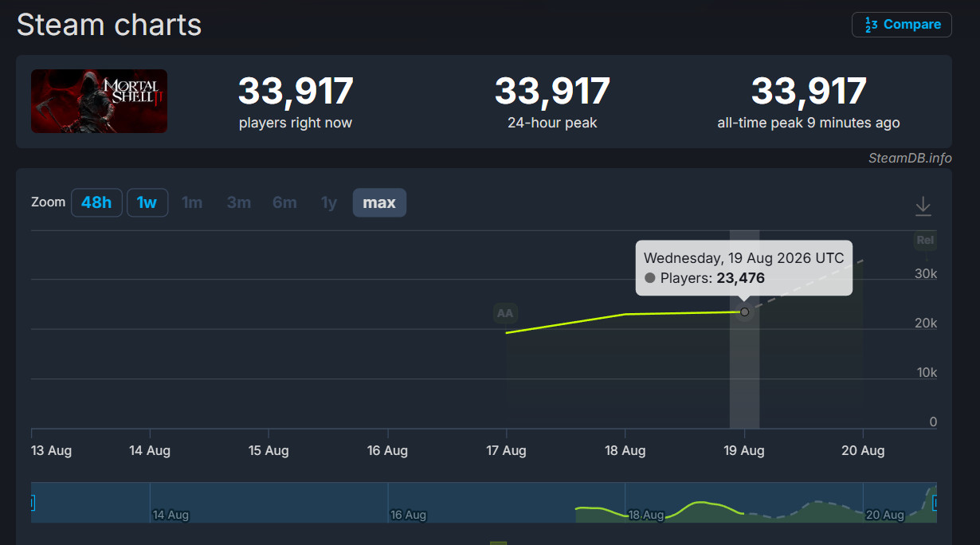Click the 30k y-axis label
This screenshot has width=980, height=545.
tap(926, 273)
